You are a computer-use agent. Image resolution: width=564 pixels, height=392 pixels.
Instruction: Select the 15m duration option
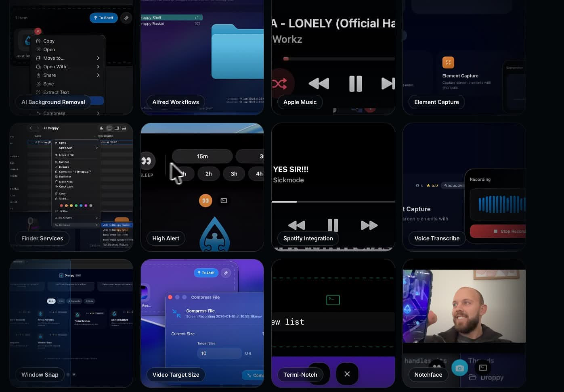[202, 156]
